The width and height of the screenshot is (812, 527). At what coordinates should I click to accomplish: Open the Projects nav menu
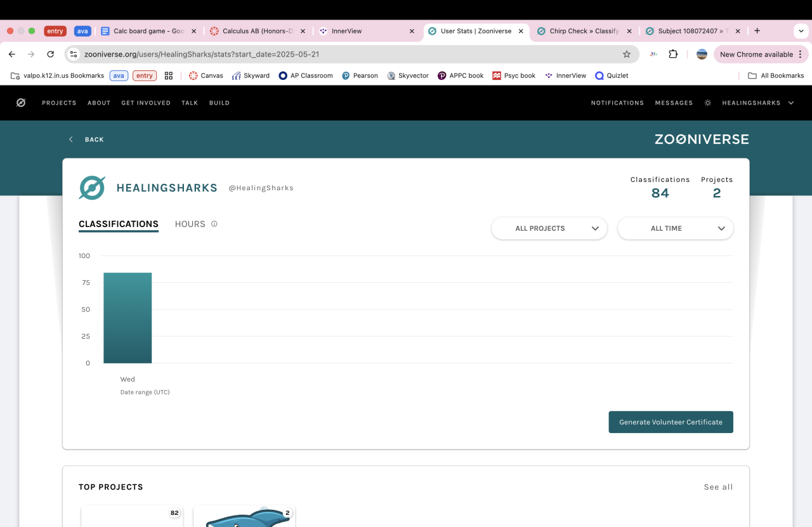click(59, 103)
